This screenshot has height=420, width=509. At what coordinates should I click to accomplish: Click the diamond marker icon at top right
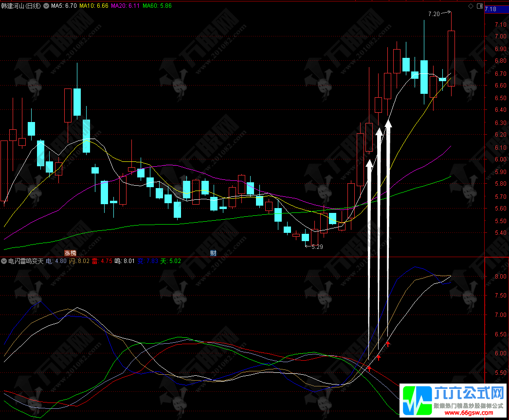(471, 6)
